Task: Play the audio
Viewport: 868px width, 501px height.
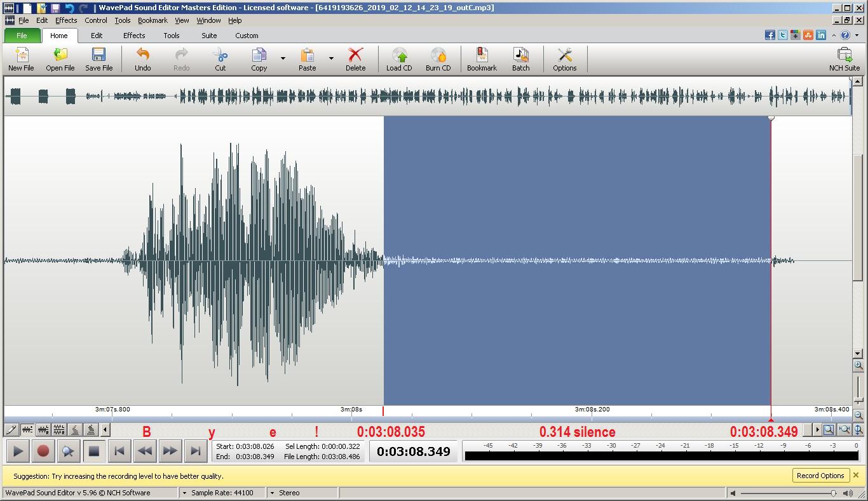Action: click(x=18, y=451)
